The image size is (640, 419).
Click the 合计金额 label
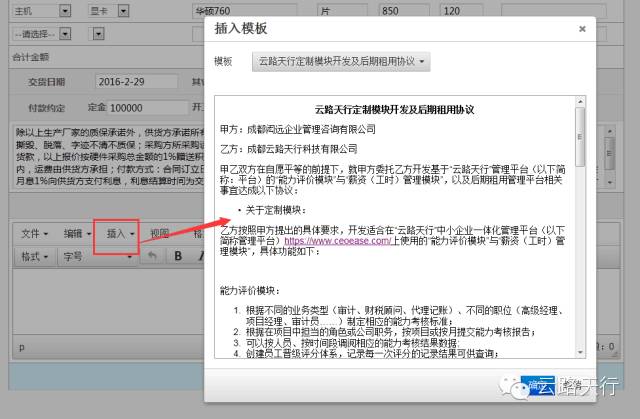[x=31, y=57]
